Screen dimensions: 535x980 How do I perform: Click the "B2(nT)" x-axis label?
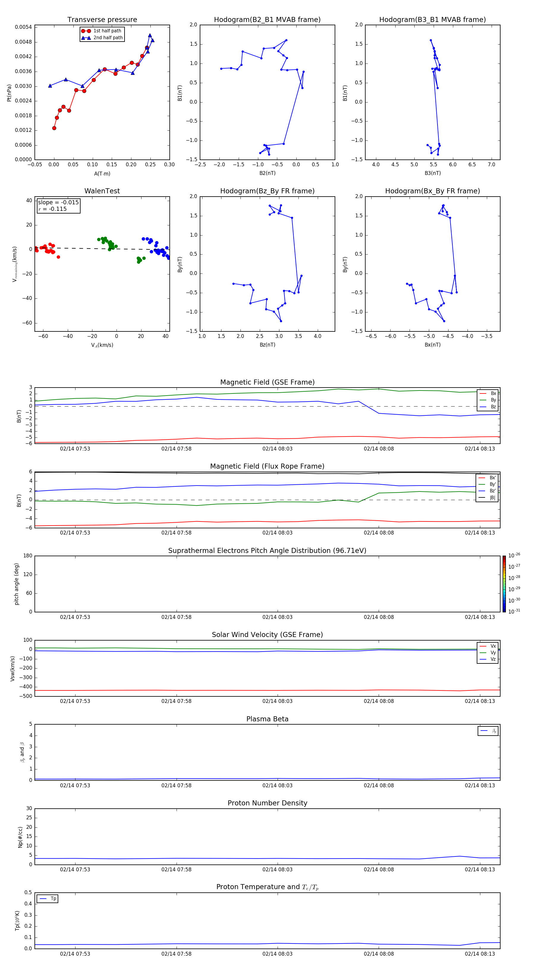[x=267, y=173]
